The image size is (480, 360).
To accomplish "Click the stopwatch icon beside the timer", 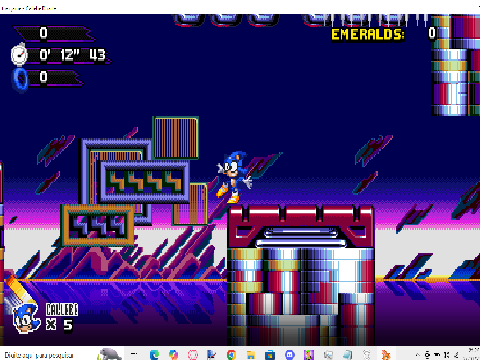I will point(19,54).
